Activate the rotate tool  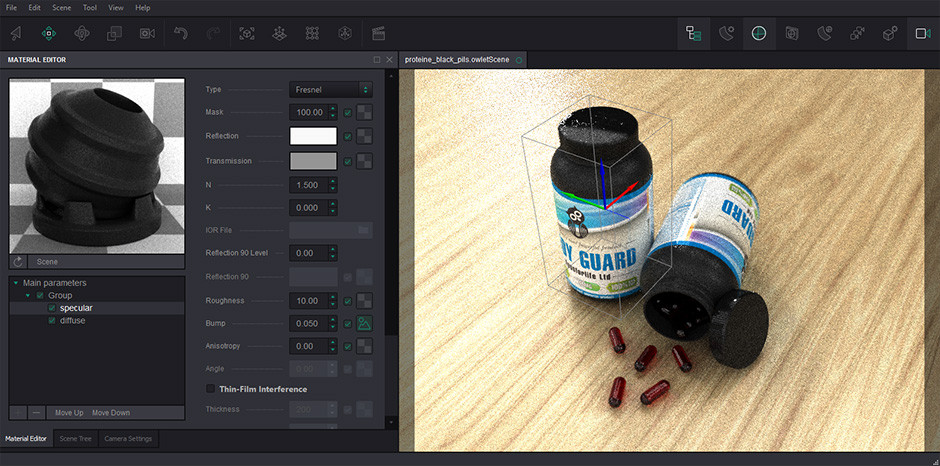[x=82, y=34]
